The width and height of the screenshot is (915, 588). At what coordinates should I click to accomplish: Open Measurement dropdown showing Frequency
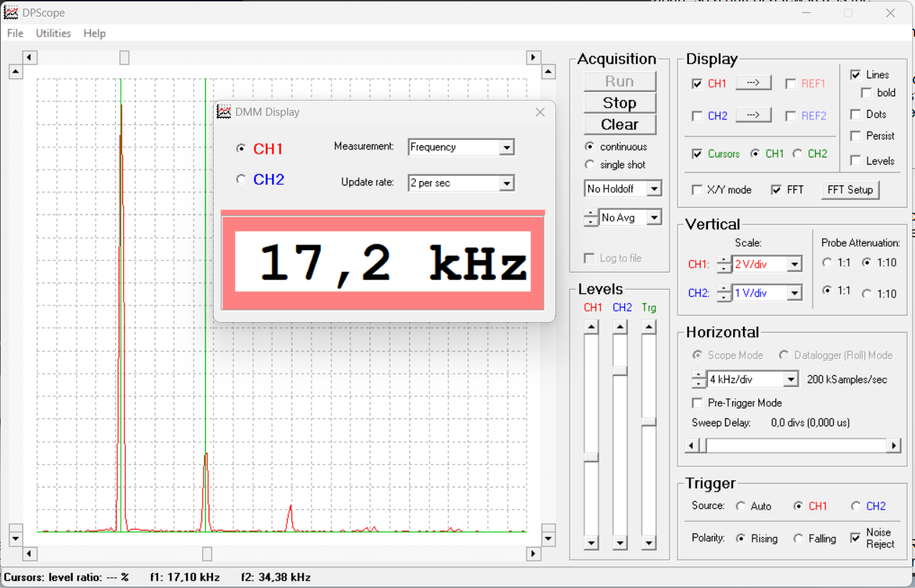[507, 147]
